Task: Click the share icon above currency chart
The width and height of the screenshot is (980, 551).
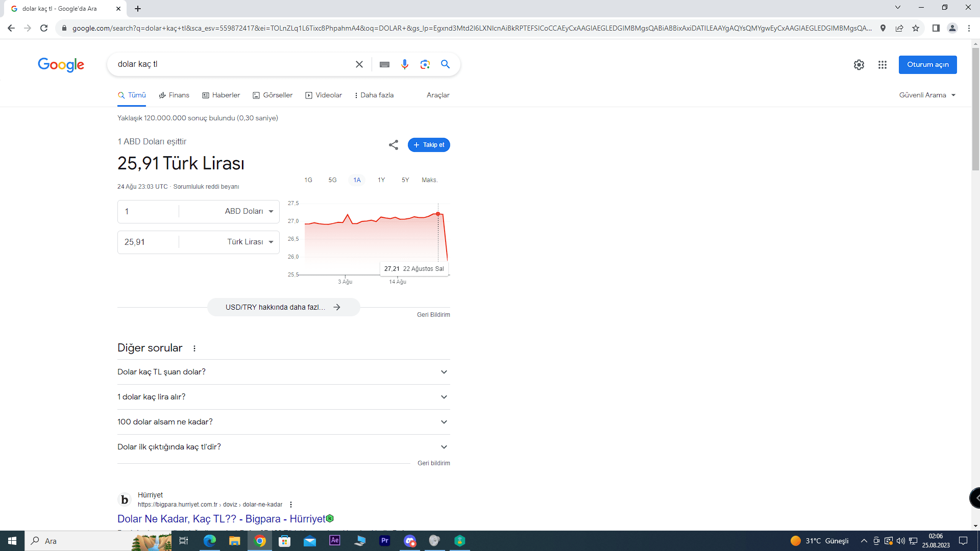Action: coord(393,145)
